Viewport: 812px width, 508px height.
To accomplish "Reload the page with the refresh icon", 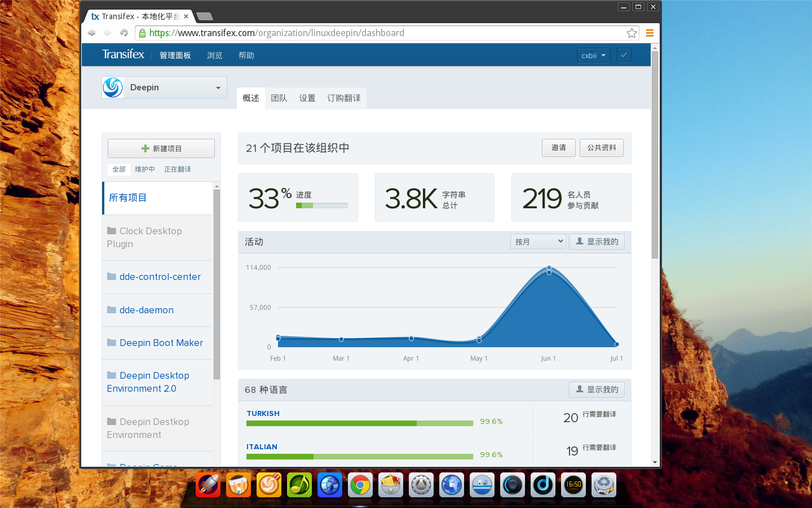I will click(123, 33).
